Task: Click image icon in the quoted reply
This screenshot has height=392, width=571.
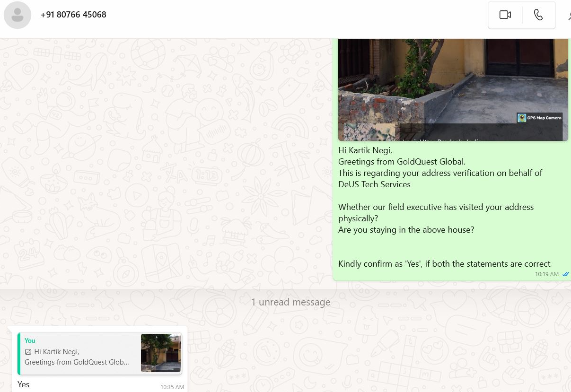Action: click(28, 352)
